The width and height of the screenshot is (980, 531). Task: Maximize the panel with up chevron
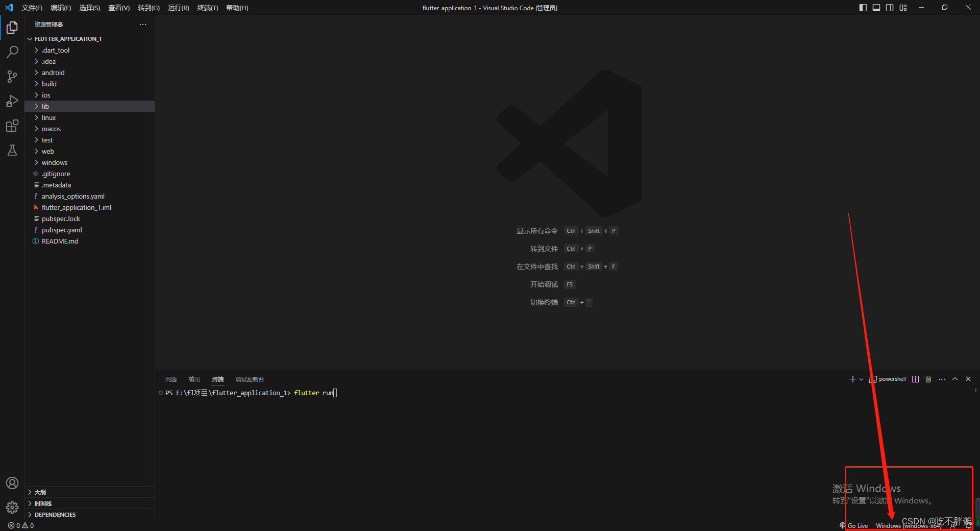point(955,379)
